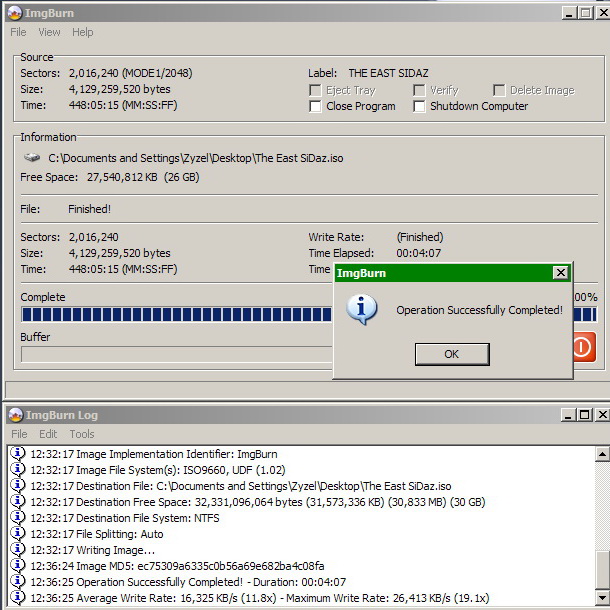Open the Edit menu in ImgBurn Log
The width and height of the screenshot is (610, 610).
pyautogui.click(x=48, y=434)
